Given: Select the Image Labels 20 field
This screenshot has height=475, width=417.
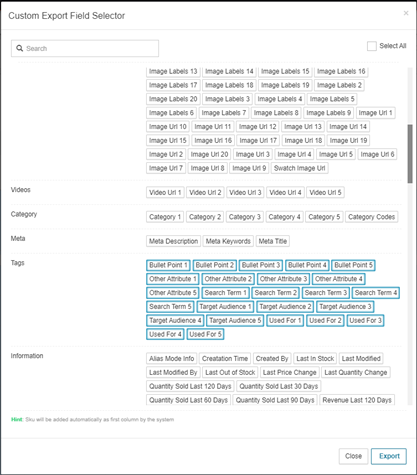Looking at the screenshot, I should (x=173, y=99).
